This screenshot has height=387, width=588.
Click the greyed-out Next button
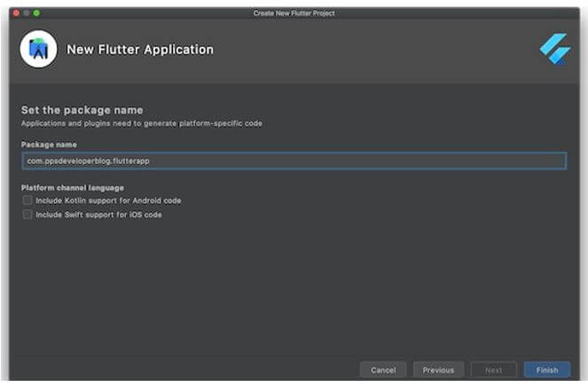(493, 370)
